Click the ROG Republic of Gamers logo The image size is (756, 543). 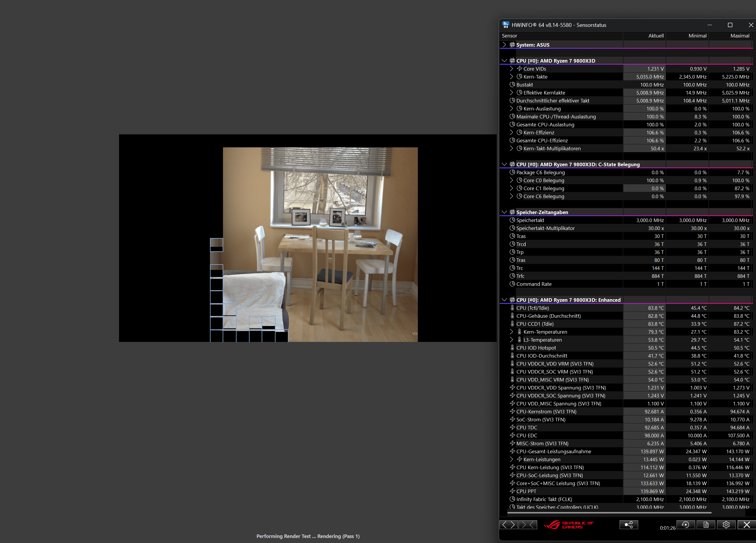pyautogui.click(x=569, y=525)
